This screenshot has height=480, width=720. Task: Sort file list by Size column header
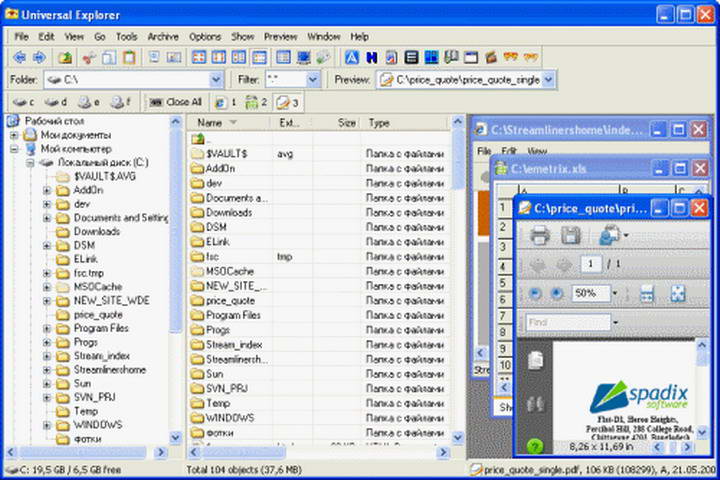click(338, 123)
